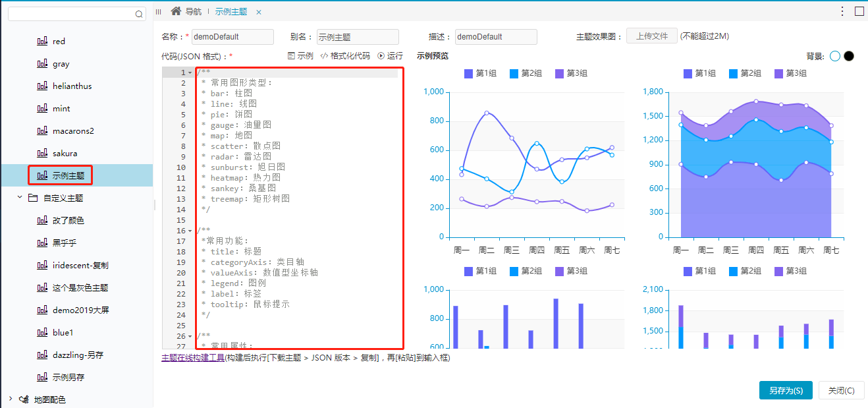Toggle 第2组 legend in area chart
This screenshot has width=868, height=408.
point(746,73)
